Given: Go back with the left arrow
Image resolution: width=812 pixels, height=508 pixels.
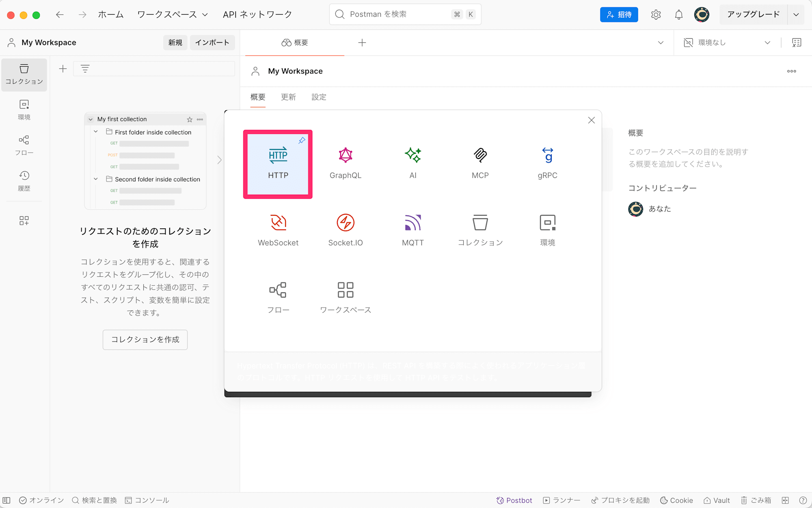Looking at the screenshot, I should 60,15.
